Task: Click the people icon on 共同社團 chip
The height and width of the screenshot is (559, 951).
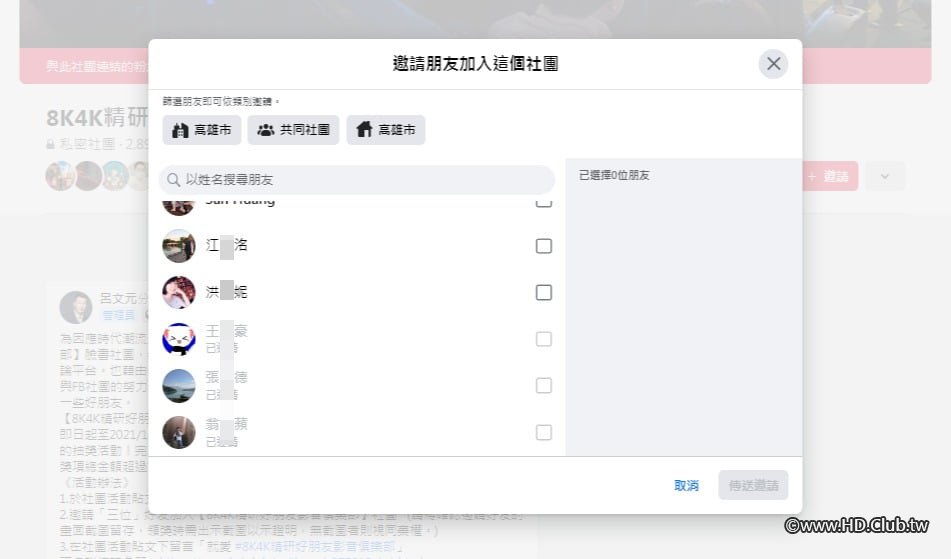Action: click(266, 130)
